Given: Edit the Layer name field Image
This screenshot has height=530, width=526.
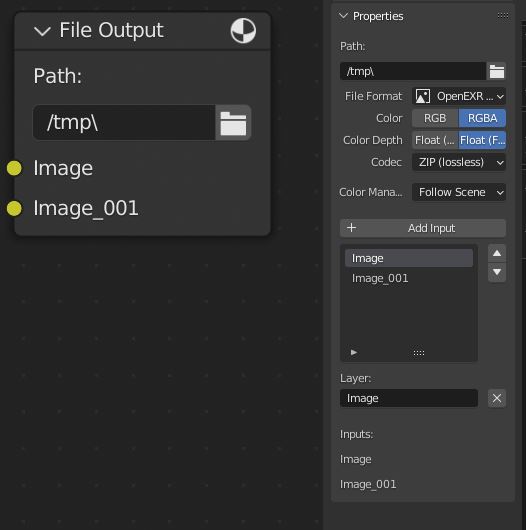Looking at the screenshot, I should click(409, 398).
